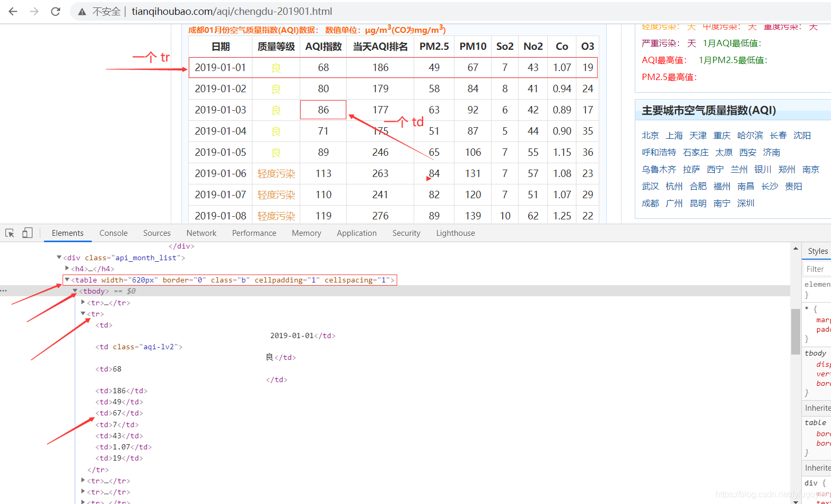Open the 上海 city link
Screen dimensions: 831x504
pos(675,135)
